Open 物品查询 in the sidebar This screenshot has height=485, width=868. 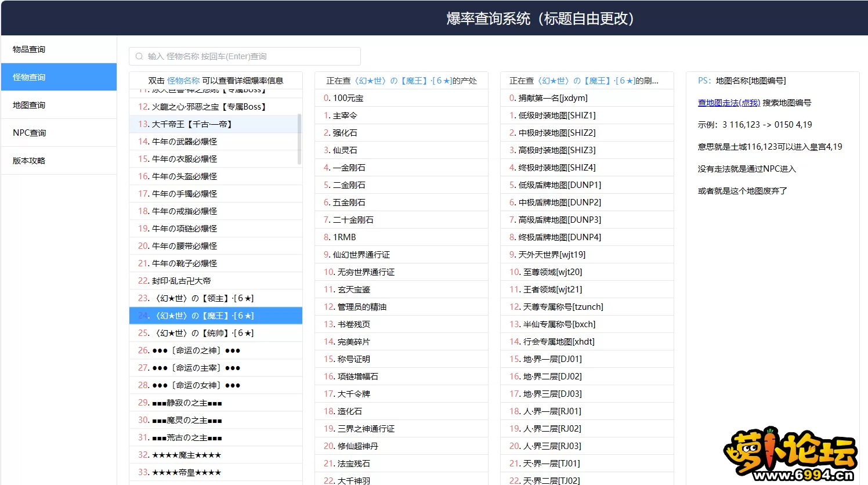[59, 49]
